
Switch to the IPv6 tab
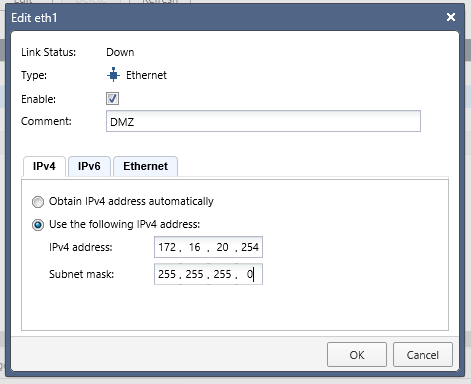(x=89, y=166)
